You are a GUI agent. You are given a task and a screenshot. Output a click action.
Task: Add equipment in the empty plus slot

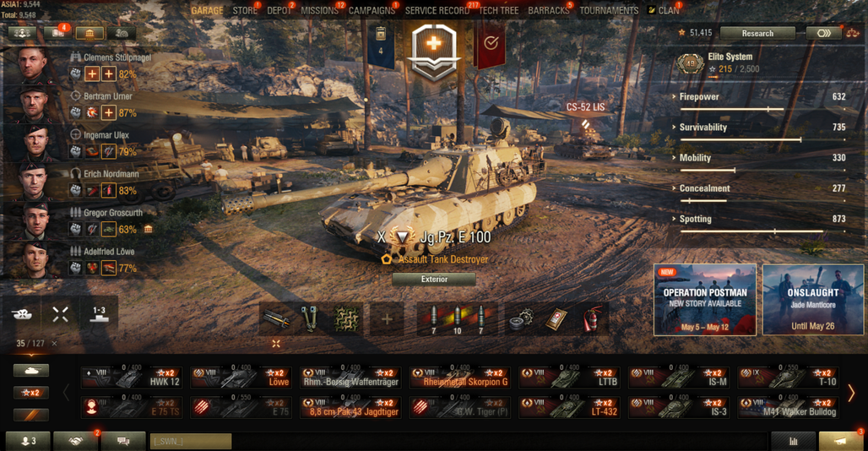387,318
